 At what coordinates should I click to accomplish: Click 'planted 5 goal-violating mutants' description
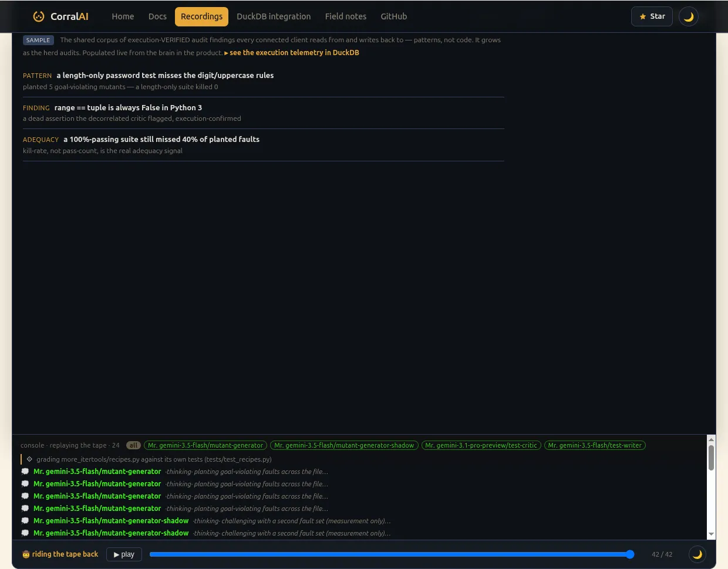pyautogui.click(x=120, y=87)
